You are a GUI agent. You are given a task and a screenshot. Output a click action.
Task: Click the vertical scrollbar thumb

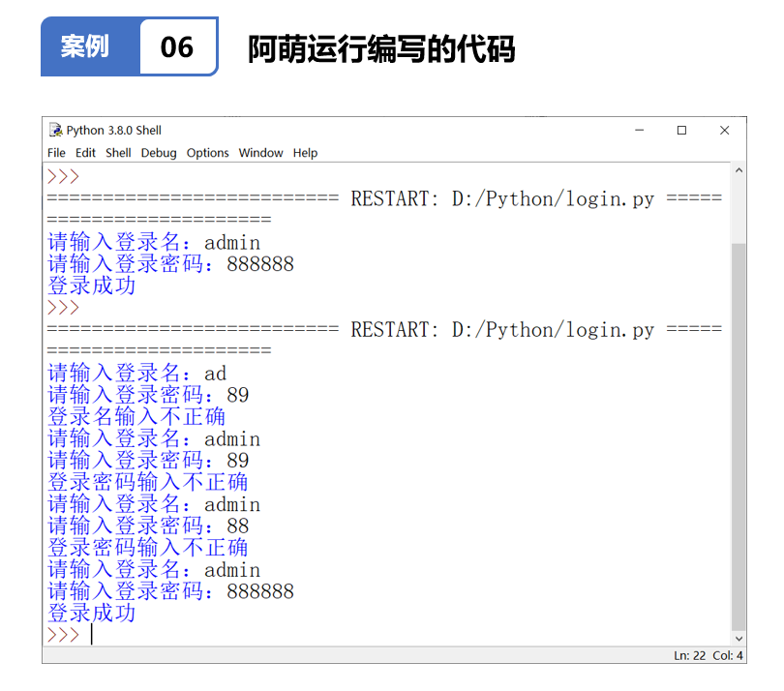click(x=739, y=437)
